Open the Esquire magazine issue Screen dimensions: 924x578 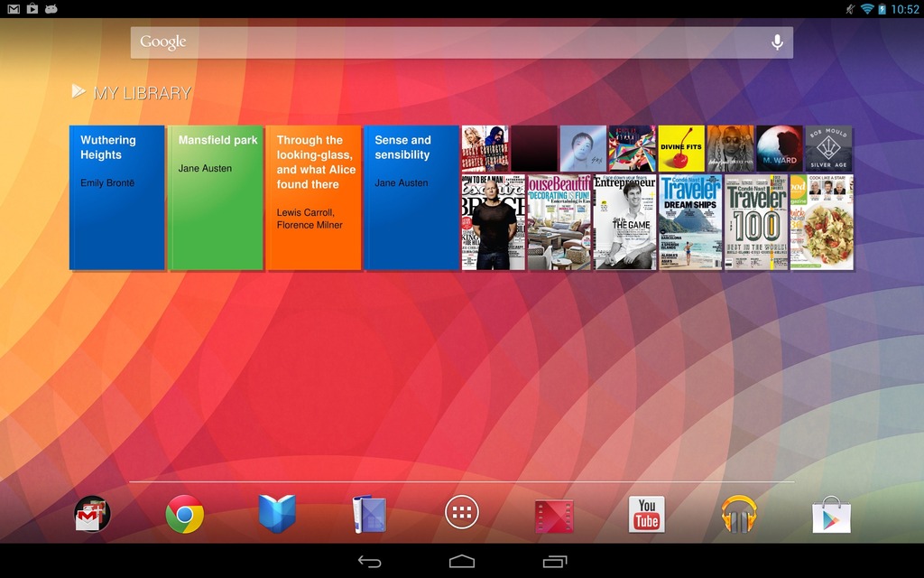[x=494, y=222]
